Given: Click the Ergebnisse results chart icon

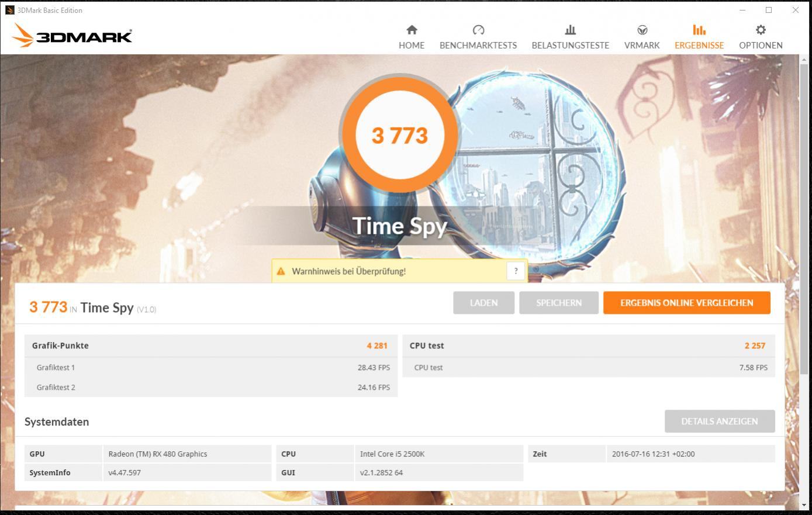Looking at the screenshot, I should pyautogui.click(x=699, y=30).
